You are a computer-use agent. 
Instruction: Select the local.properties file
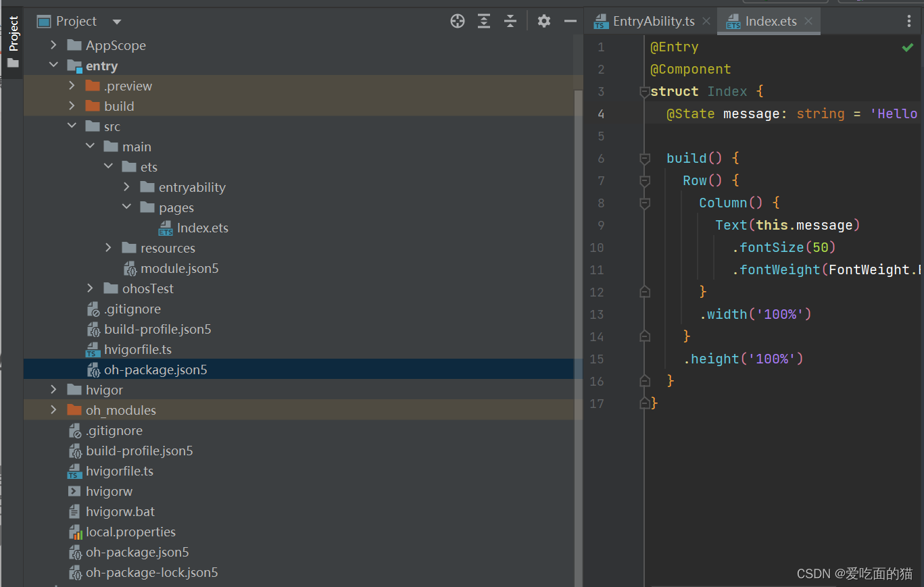pos(130,532)
